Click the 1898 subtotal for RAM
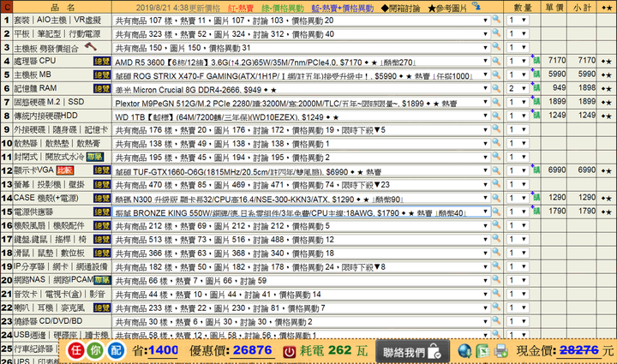Viewport: 617px width, 364px height. [x=587, y=87]
